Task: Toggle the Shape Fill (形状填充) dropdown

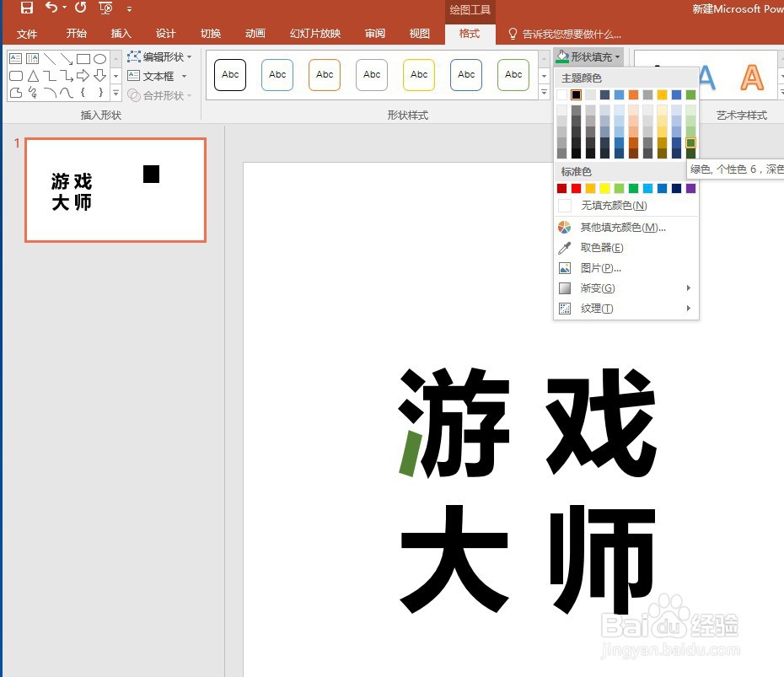Action: (588, 57)
